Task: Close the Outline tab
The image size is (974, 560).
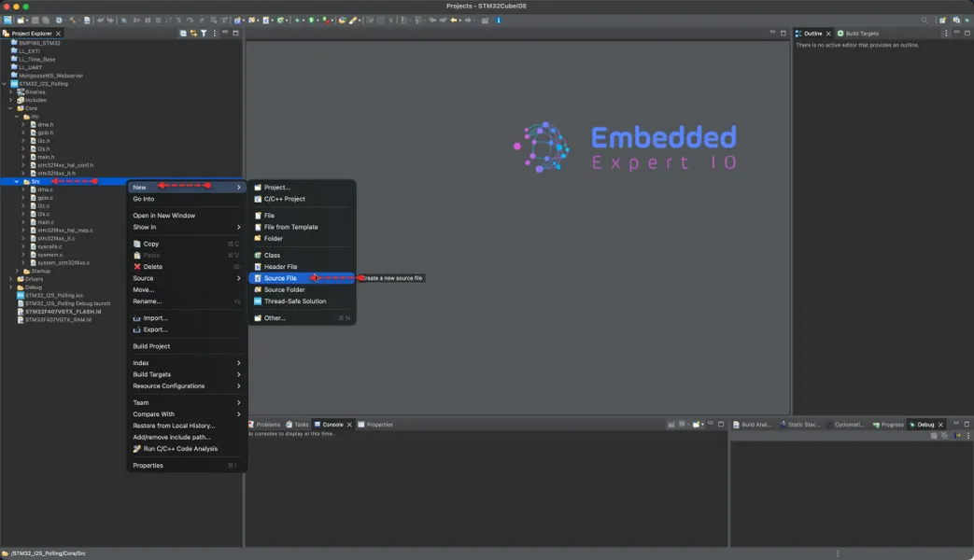Action: (x=828, y=34)
